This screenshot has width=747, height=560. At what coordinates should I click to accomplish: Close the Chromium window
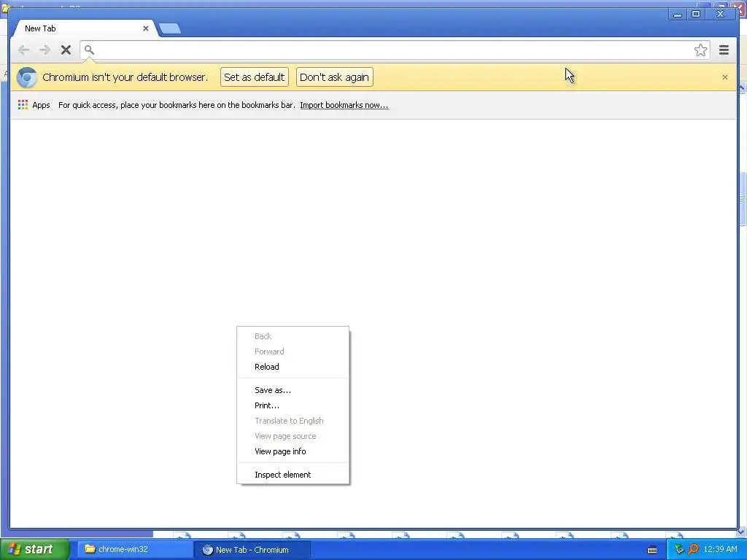(x=720, y=15)
